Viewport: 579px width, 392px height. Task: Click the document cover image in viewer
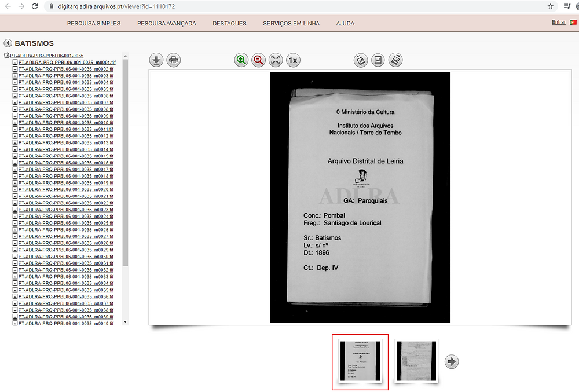[360, 197]
